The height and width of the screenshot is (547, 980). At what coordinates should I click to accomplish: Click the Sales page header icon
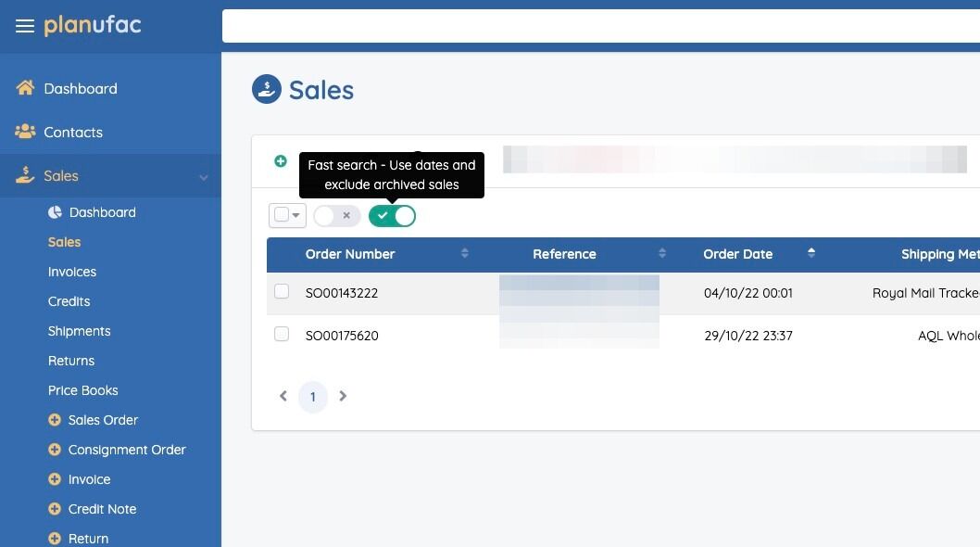[267, 89]
